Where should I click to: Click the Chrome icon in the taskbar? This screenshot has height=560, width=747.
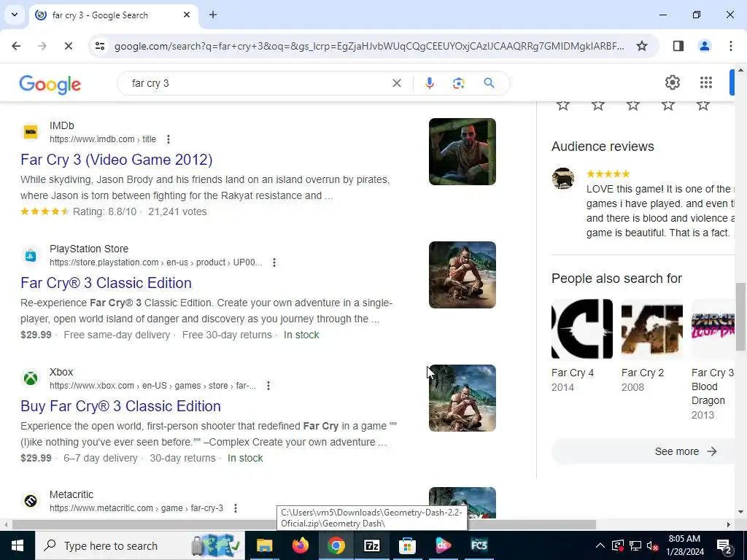336,545
